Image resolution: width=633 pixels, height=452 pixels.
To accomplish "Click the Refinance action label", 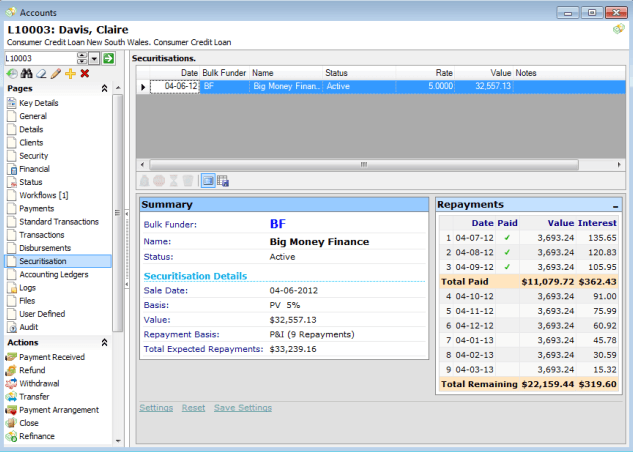I will coord(37,436).
